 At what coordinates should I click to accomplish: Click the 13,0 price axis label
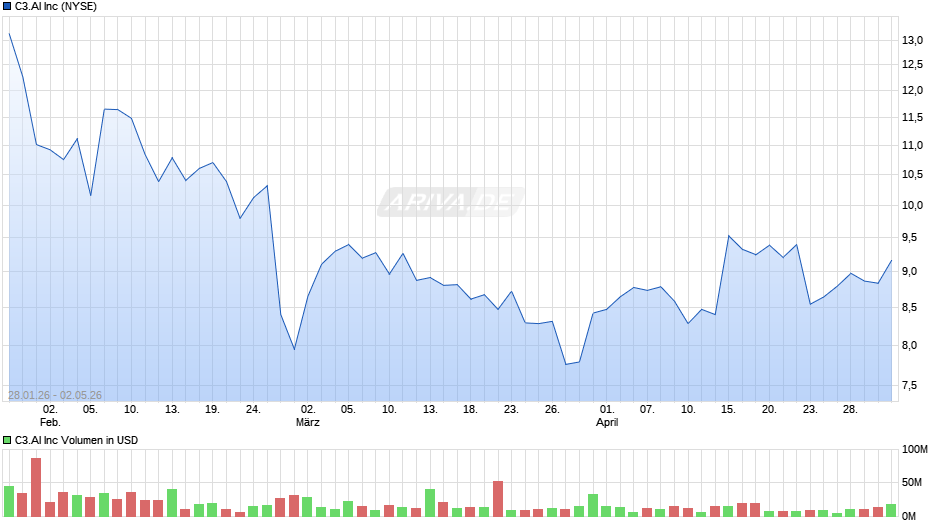pos(912,41)
